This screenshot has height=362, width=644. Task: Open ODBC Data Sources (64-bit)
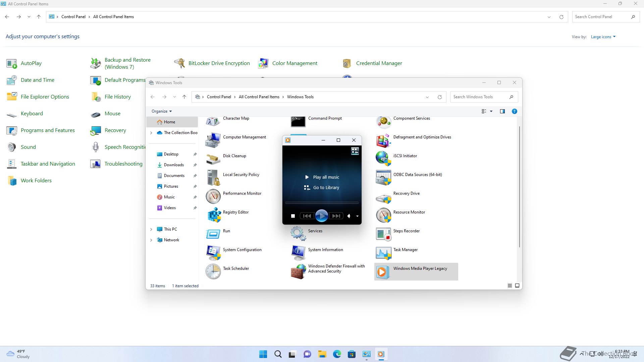(x=409, y=177)
